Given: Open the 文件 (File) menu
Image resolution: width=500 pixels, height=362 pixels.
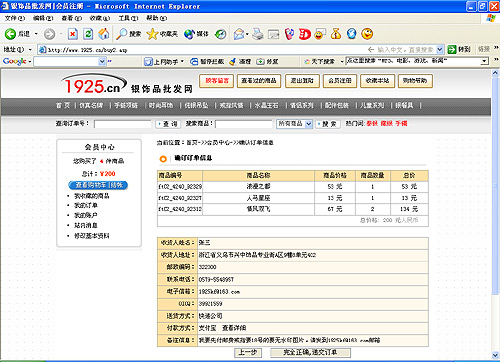Looking at the screenshot, I should pos(15,18).
